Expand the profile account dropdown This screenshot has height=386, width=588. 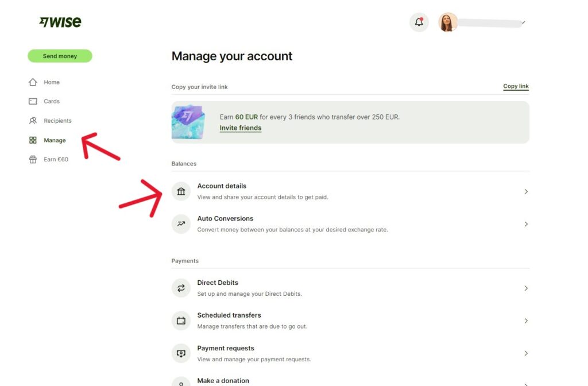tap(522, 23)
